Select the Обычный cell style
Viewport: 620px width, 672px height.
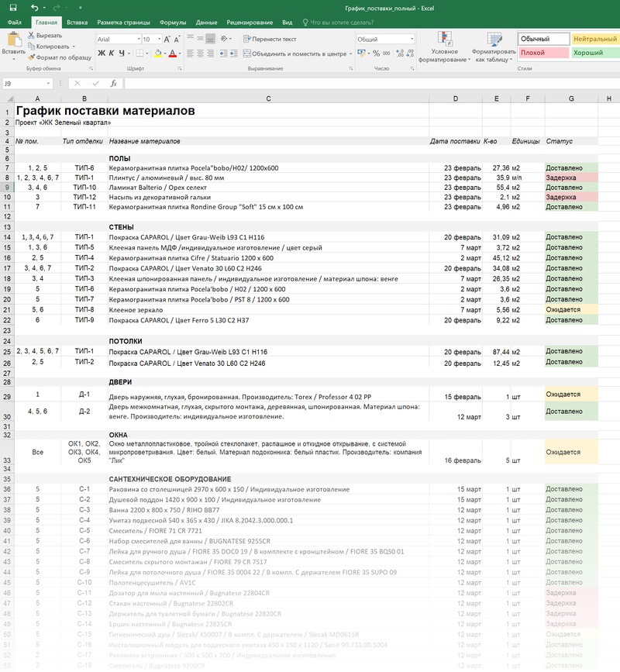(x=544, y=39)
